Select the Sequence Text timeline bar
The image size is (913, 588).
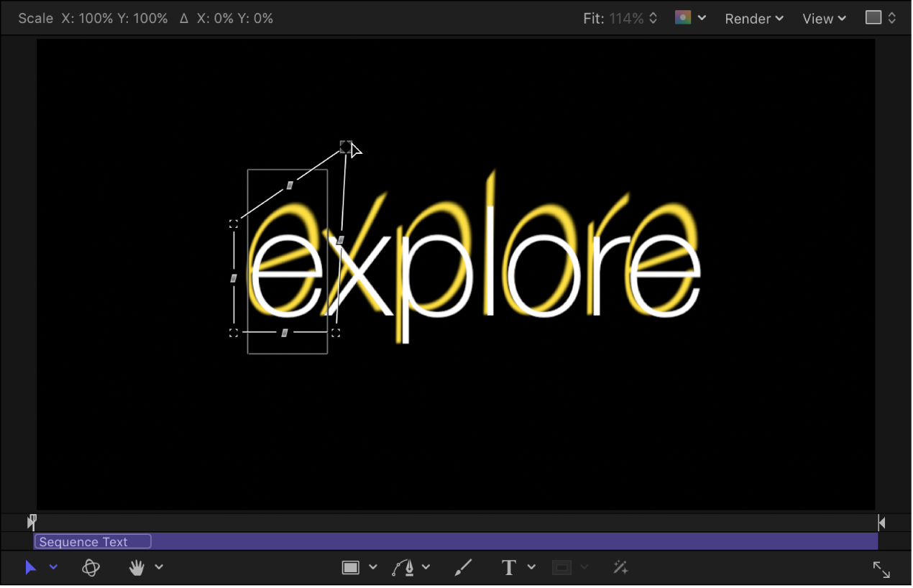(92, 541)
